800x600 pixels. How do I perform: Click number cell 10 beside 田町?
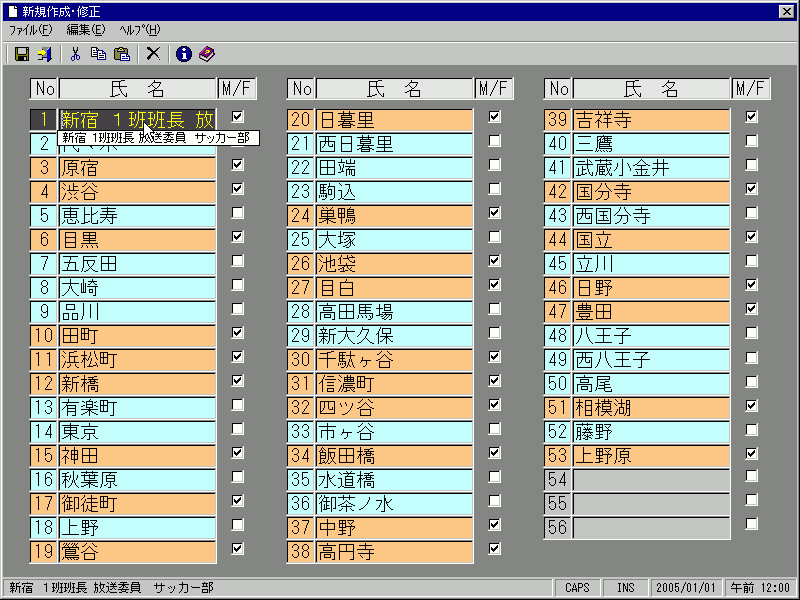(44, 336)
